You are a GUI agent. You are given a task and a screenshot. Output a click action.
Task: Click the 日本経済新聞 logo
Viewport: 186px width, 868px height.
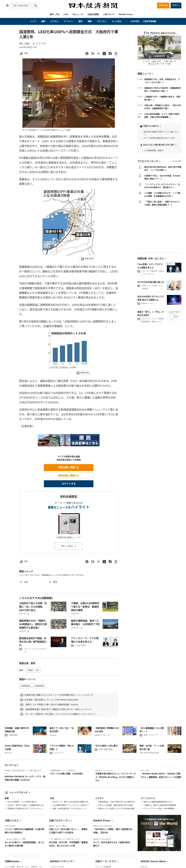click(93, 5)
